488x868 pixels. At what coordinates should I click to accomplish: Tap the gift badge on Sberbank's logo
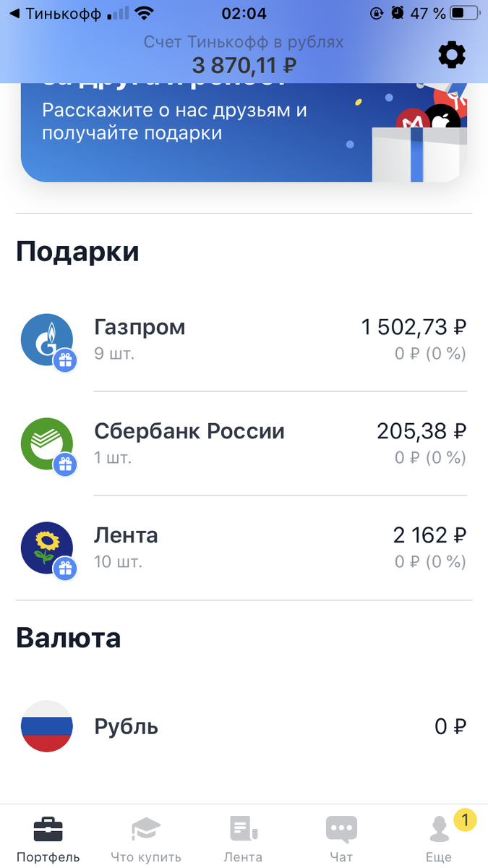(65, 464)
